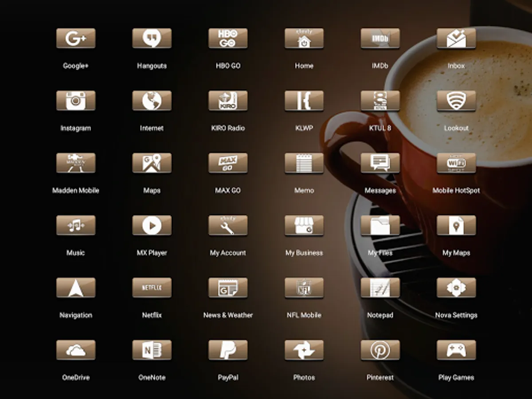Launch the PayPal app
This screenshot has height=399, width=532.
(x=228, y=351)
